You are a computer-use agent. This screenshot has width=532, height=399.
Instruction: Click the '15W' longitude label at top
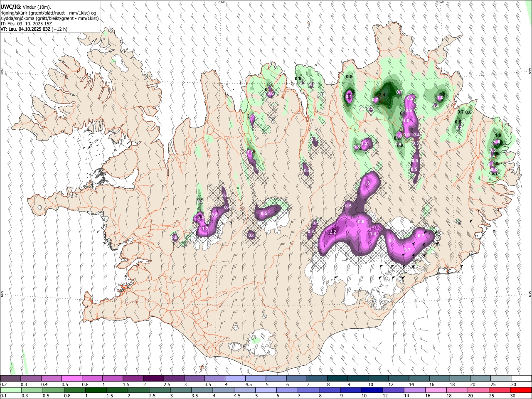pos(440,2)
